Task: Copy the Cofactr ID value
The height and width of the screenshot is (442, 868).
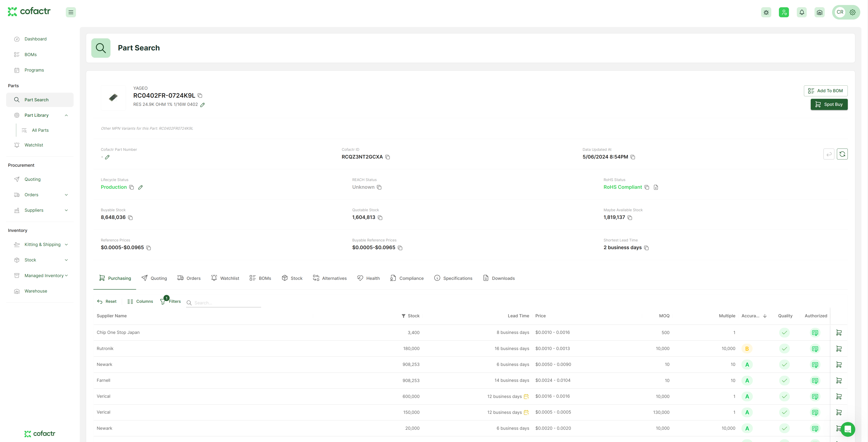Action: point(387,157)
